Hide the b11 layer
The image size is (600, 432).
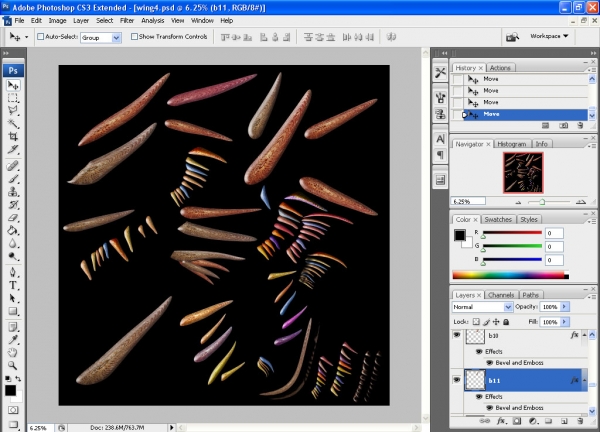click(457, 380)
